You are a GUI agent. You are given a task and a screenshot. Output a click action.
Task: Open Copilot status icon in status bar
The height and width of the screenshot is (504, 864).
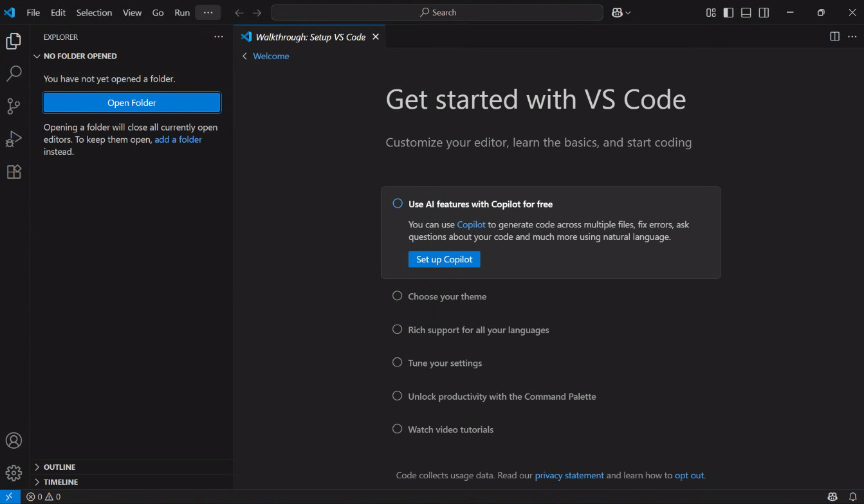tap(832, 497)
